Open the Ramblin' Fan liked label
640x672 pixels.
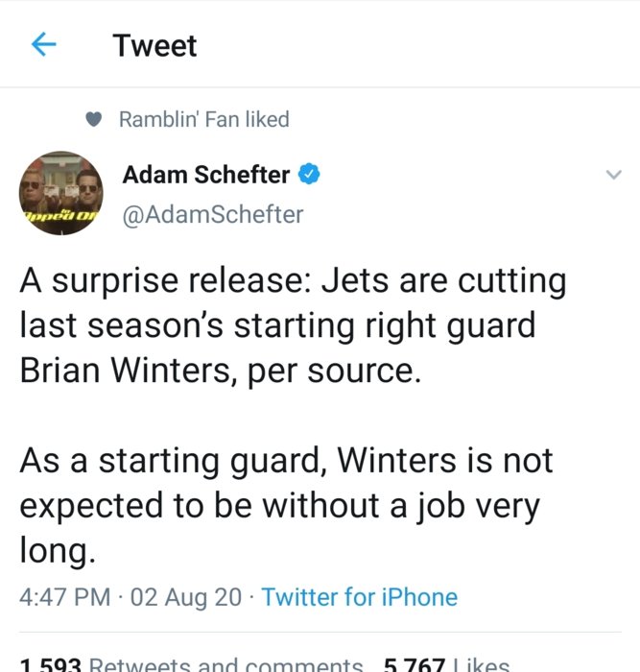[x=204, y=119]
